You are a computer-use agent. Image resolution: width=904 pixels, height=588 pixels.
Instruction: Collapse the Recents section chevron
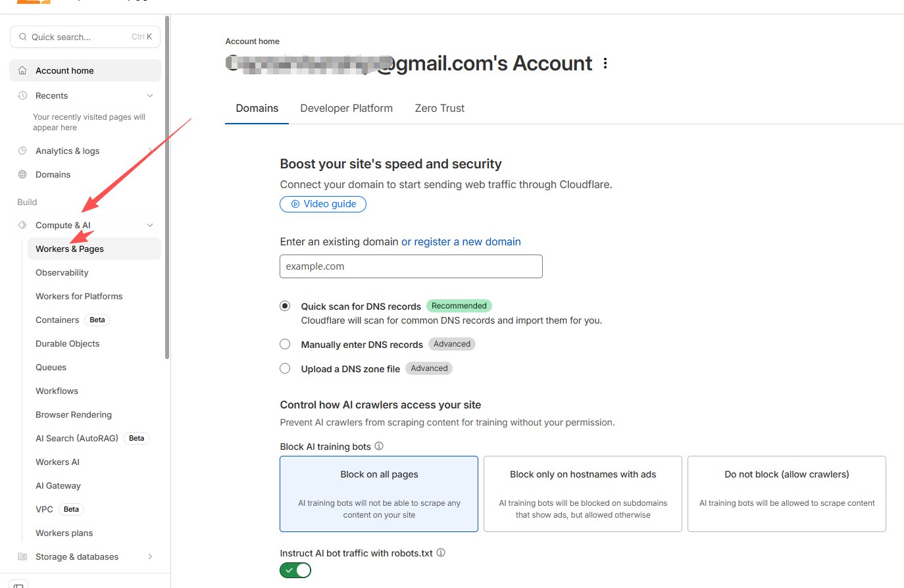click(150, 95)
